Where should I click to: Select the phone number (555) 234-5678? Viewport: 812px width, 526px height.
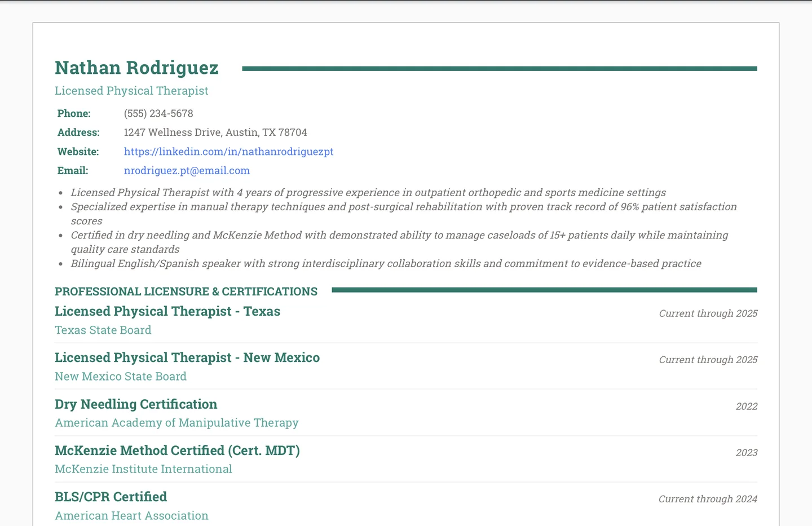(x=158, y=113)
